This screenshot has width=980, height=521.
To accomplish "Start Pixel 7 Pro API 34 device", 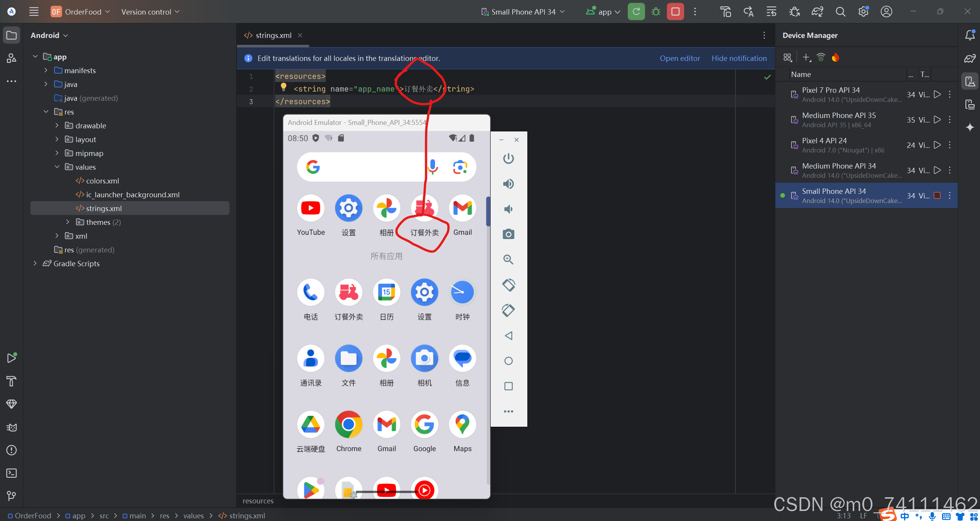I will click(x=937, y=94).
